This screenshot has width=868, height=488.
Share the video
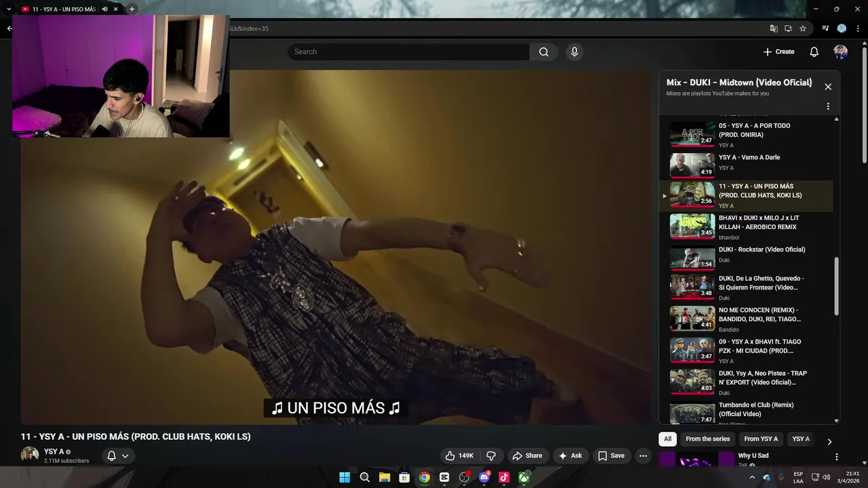[x=527, y=456]
